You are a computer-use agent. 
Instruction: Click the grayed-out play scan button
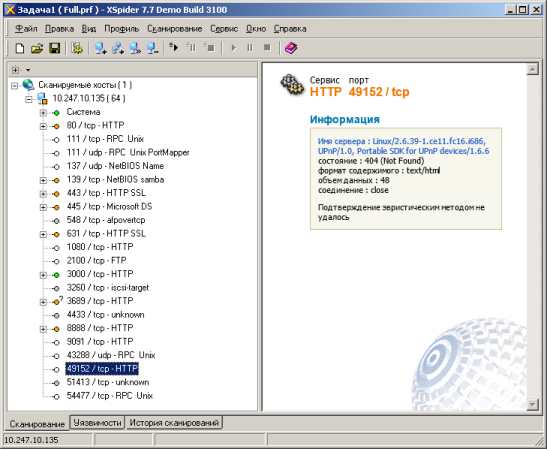(233, 47)
